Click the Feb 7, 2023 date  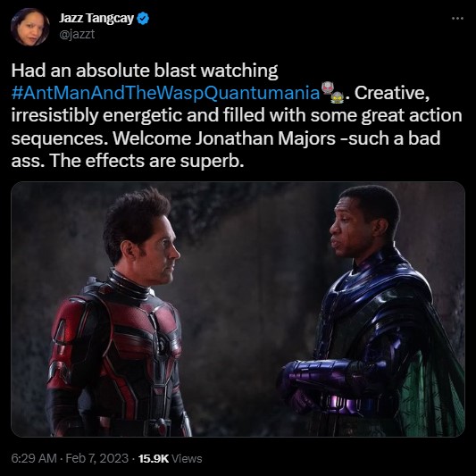click(96, 458)
